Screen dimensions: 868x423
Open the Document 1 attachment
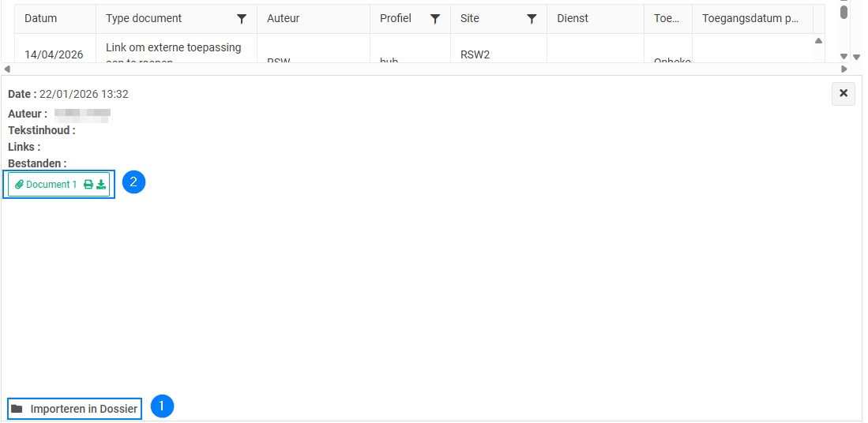coord(51,185)
